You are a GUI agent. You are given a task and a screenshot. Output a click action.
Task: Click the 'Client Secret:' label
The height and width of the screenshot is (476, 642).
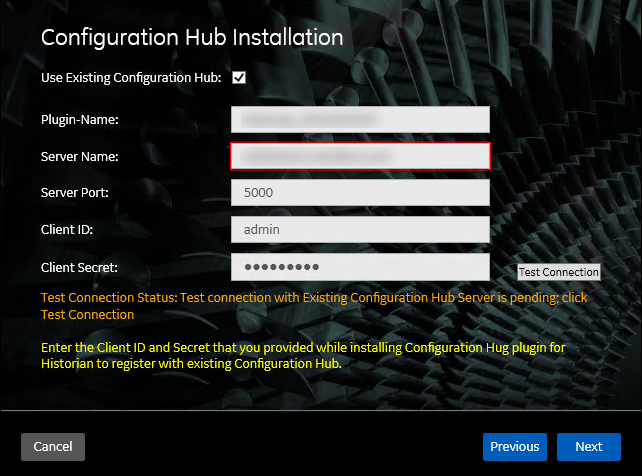[x=79, y=268]
